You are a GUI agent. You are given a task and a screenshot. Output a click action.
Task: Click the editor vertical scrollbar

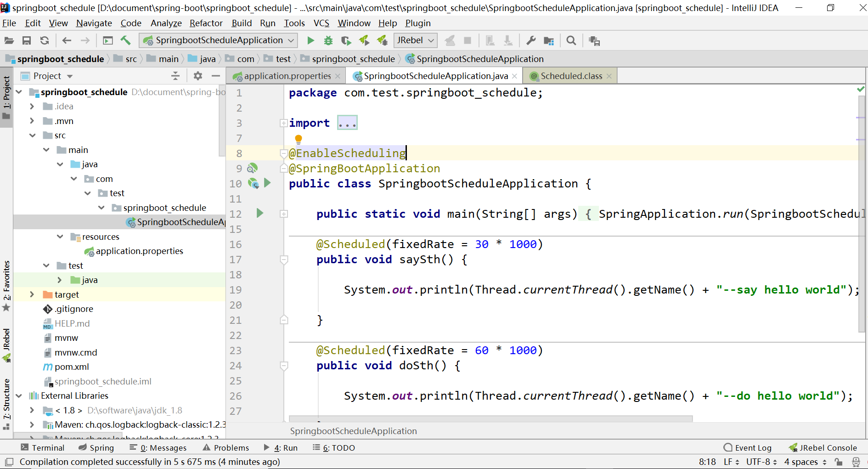coord(862,214)
